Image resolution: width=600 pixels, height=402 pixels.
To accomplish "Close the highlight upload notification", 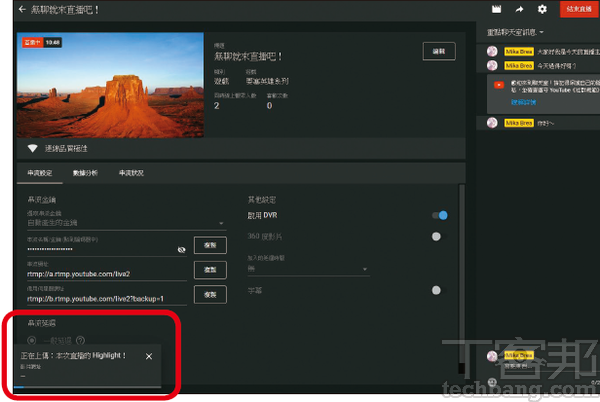I will point(149,356).
